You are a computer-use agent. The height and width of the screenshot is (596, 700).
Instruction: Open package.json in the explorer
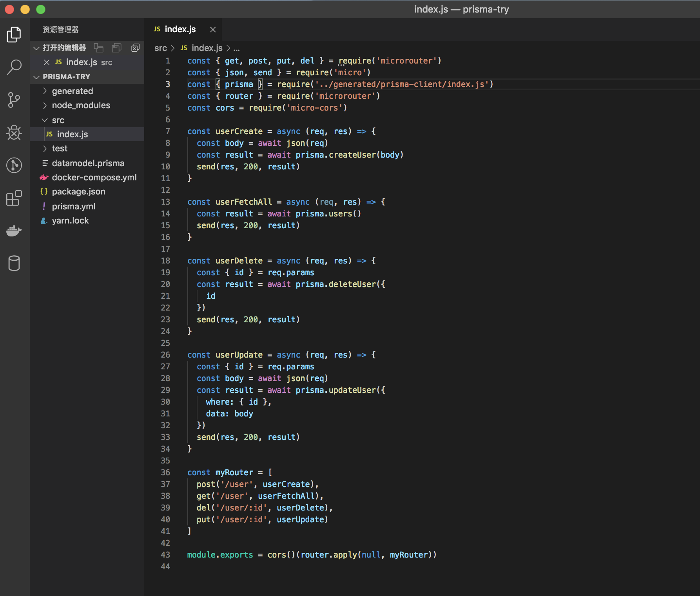(x=78, y=191)
